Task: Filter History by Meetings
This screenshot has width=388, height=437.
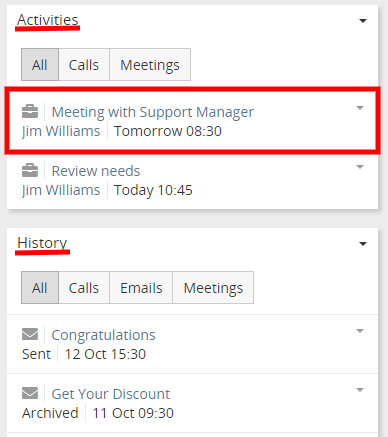Action: (213, 288)
